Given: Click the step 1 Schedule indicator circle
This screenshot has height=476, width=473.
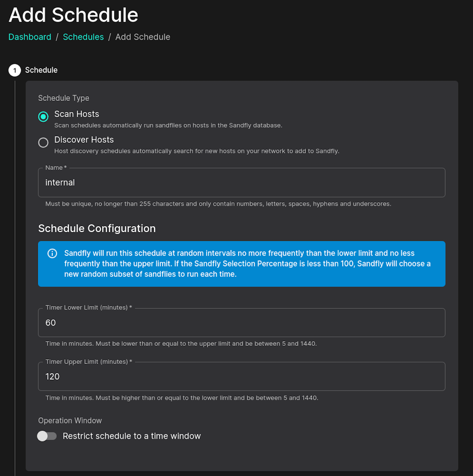Looking at the screenshot, I should click(15, 70).
